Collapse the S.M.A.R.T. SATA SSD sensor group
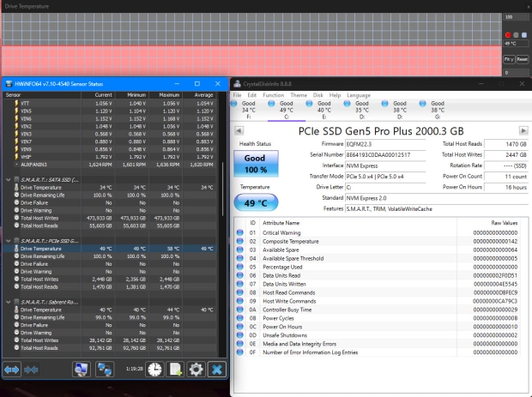The width and height of the screenshot is (532, 397). [x=9, y=180]
